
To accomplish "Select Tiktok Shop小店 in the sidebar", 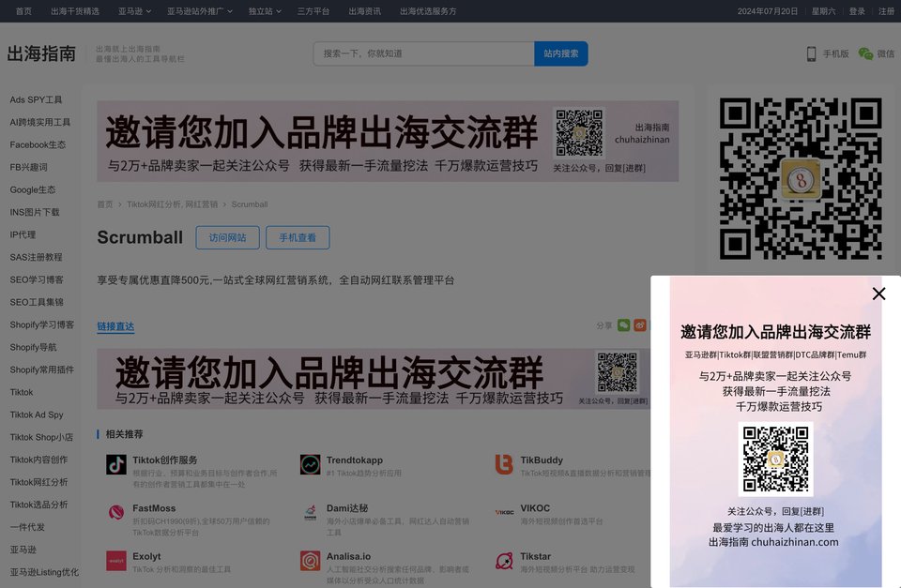I will pyautogui.click(x=41, y=437).
